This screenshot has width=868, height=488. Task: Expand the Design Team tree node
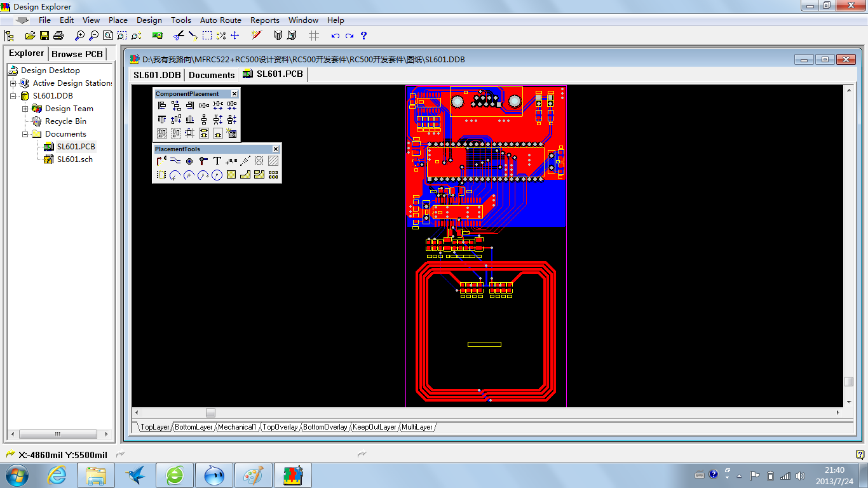[25, 109]
